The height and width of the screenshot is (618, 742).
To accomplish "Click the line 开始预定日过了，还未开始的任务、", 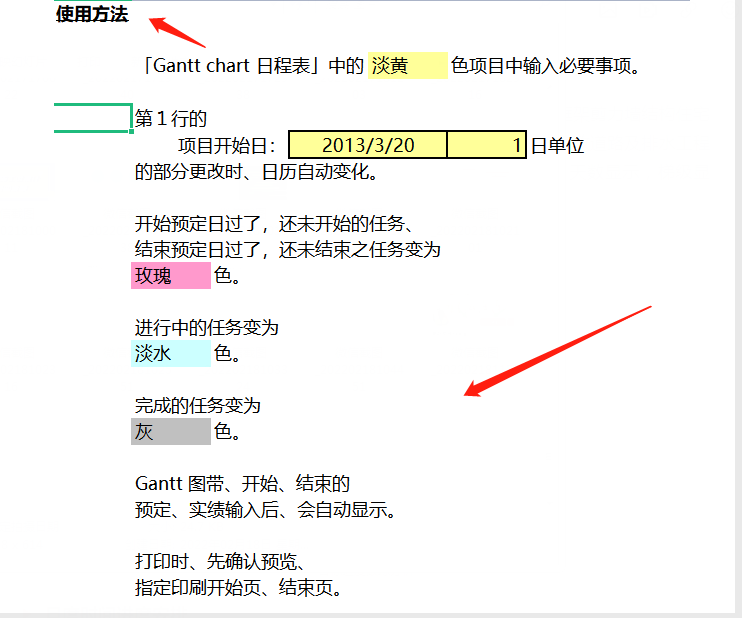I will pyautogui.click(x=274, y=223).
